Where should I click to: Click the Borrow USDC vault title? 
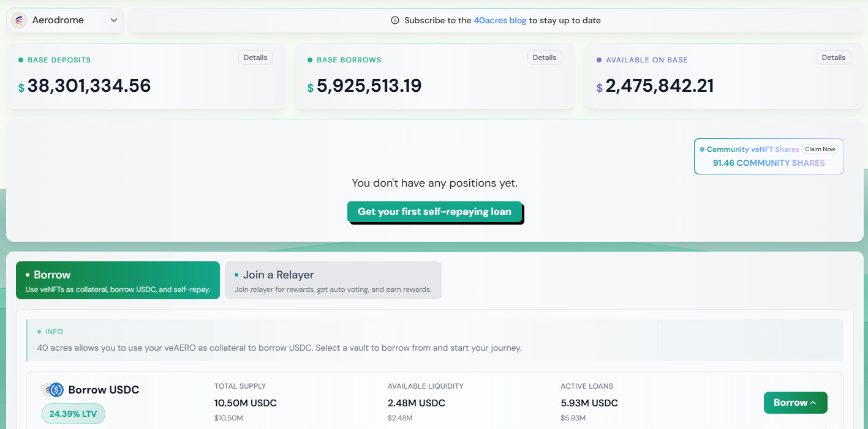[104, 390]
